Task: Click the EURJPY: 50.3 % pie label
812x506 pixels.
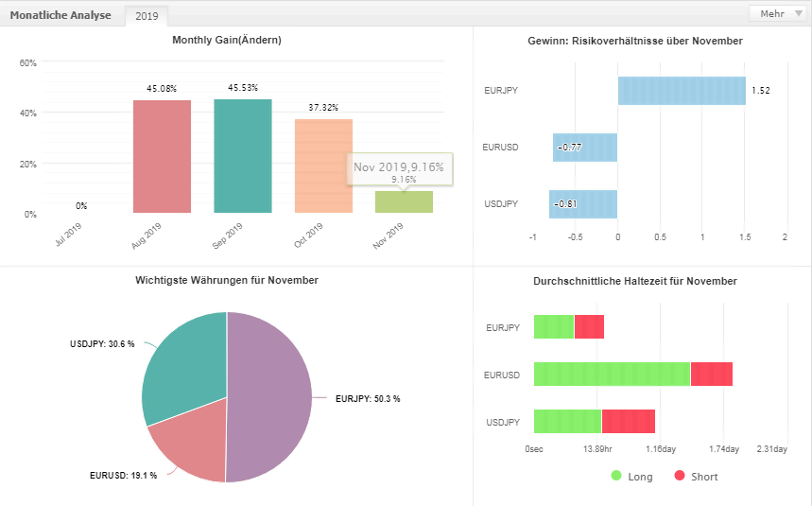Action: tap(368, 399)
